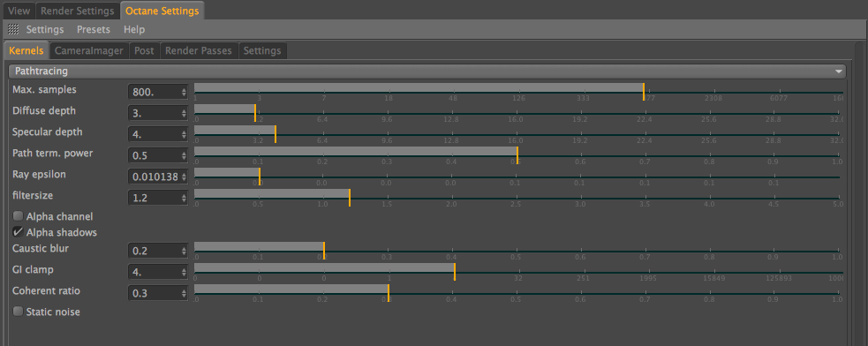
Task: Click the Path term. power stepper arrows
Action: tap(184, 155)
